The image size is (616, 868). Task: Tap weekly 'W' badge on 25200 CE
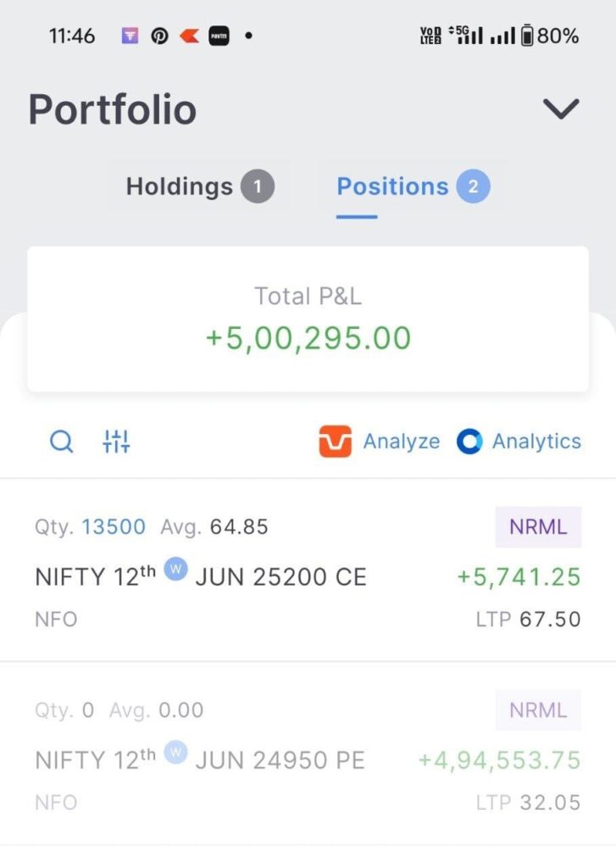[x=175, y=569]
